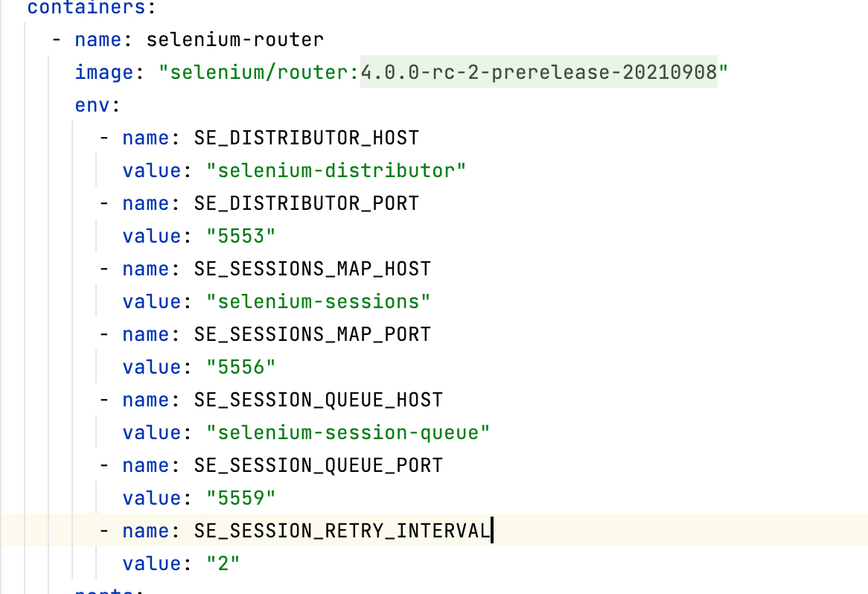
Task: Click SE_SESSIONS_MAP_PORT variable name
Action: point(312,334)
